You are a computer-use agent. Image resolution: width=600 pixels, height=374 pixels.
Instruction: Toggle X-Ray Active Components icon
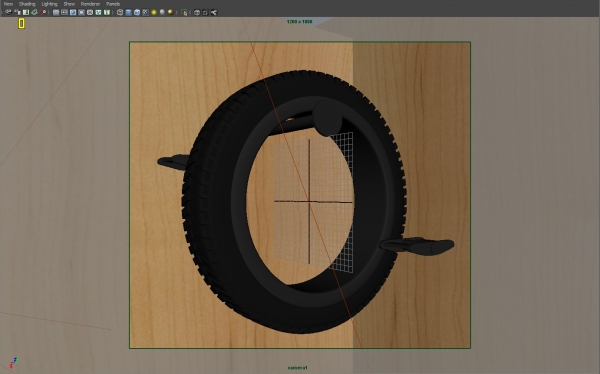[205, 12]
